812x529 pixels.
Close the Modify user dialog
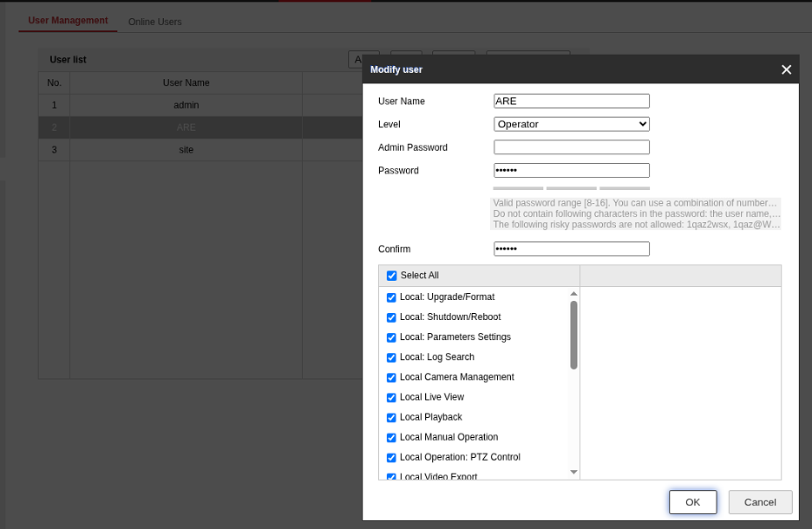point(786,69)
